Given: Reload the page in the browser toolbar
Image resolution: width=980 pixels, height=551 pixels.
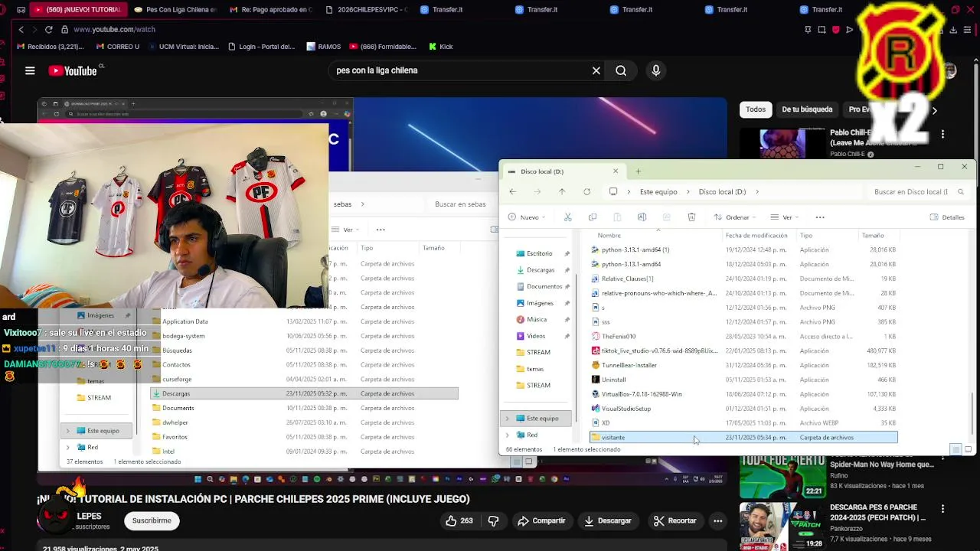Looking at the screenshot, I should (48, 29).
